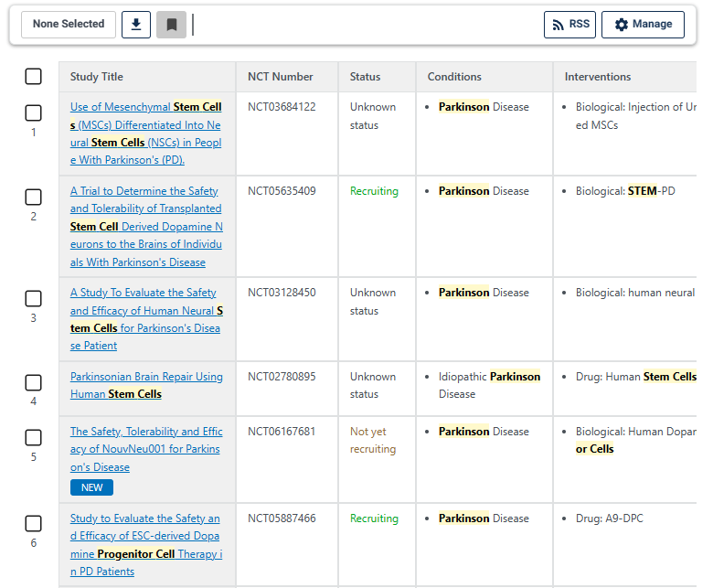Click 'Recruiting' status for NCT05635409
This screenshot has height=588, width=713.
(x=374, y=191)
